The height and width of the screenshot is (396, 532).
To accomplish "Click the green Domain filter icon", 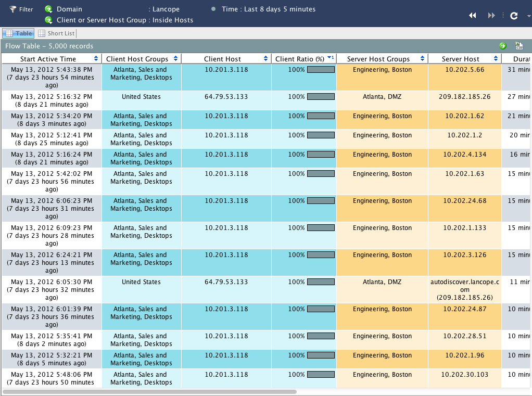I will (x=48, y=9).
